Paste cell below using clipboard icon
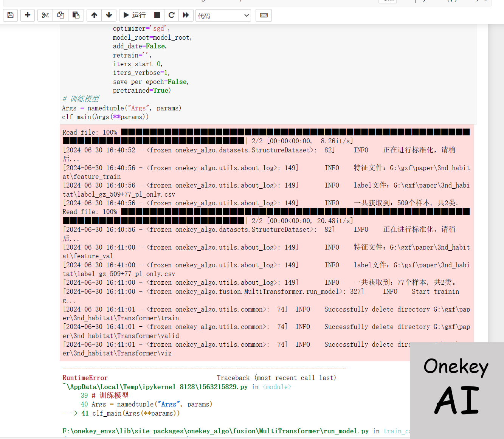The height and width of the screenshot is (439, 504). tap(76, 15)
